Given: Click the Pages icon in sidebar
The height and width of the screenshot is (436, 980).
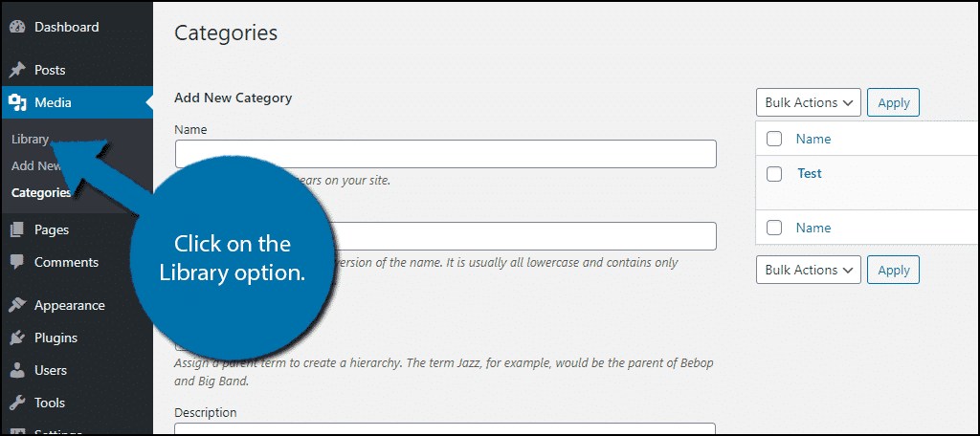Looking at the screenshot, I should [x=17, y=229].
